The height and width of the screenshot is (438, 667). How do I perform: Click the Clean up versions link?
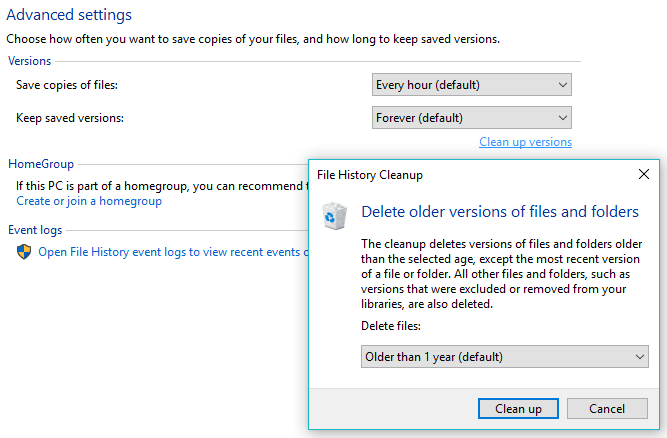pyautogui.click(x=525, y=142)
